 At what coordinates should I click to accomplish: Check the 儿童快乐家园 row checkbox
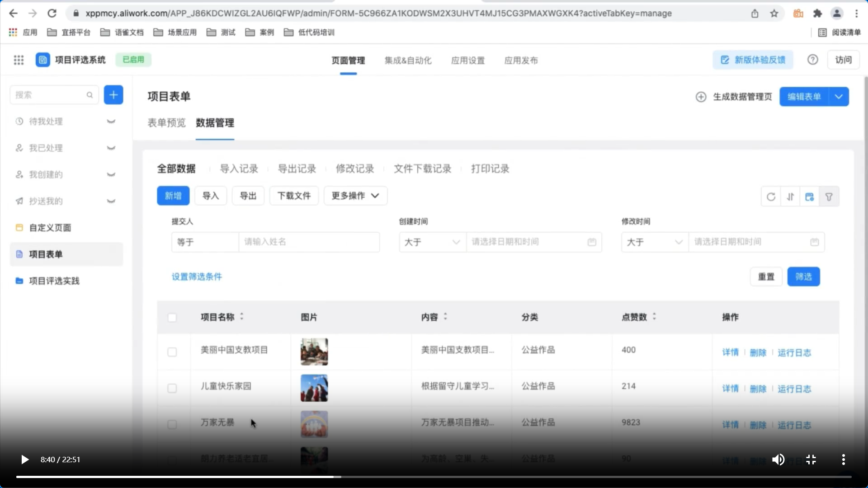click(x=172, y=388)
